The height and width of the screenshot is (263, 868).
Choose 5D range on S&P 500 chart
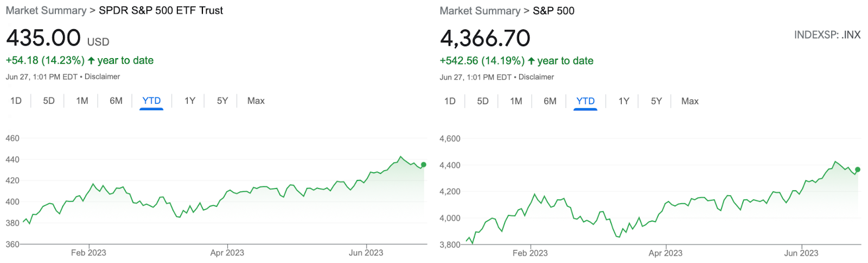[x=483, y=101]
